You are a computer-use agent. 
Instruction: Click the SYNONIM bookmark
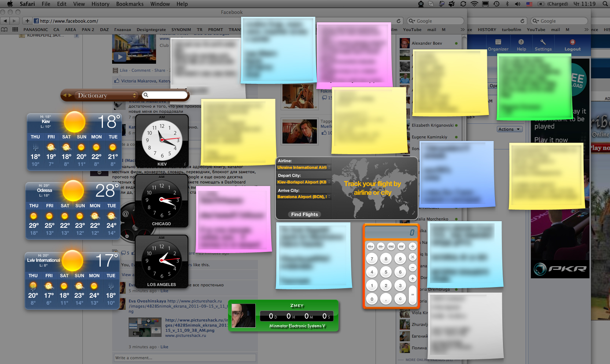(181, 30)
